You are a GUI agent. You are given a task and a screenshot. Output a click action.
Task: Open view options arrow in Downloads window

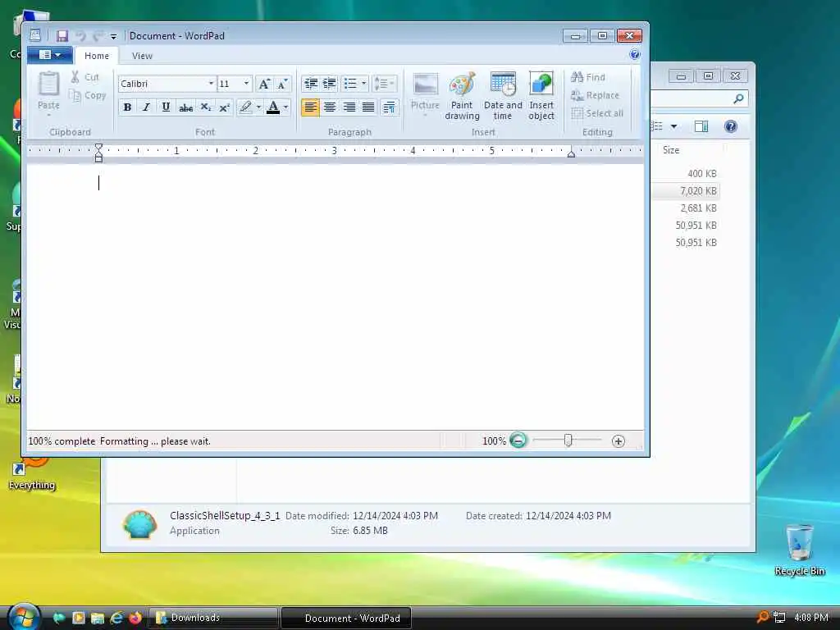[674, 126]
